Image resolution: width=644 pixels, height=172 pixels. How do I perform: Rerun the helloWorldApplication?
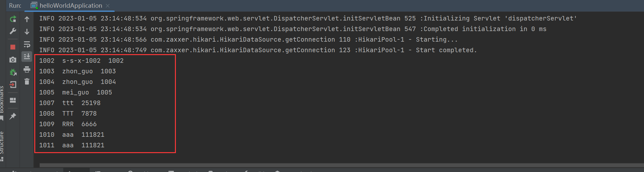(x=13, y=19)
